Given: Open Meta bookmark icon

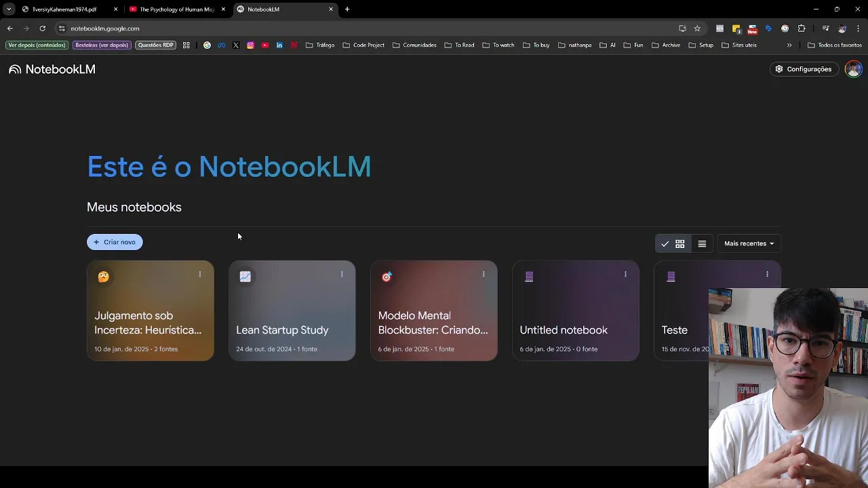Looking at the screenshot, I should pos(221,45).
